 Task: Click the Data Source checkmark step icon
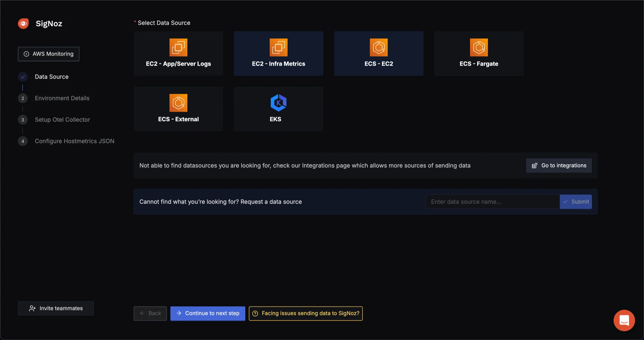pos(23,77)
